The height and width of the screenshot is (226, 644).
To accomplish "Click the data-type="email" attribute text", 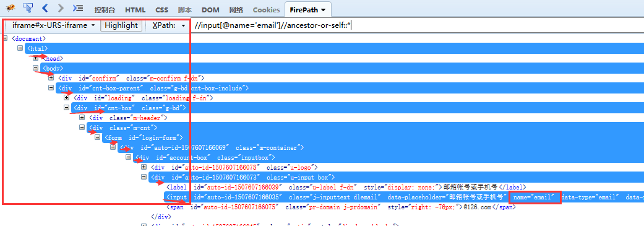I will tap(590, 198).
